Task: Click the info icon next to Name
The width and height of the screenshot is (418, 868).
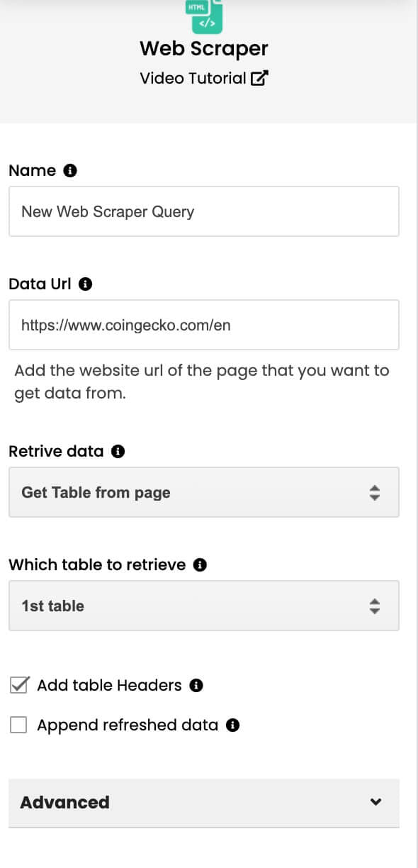Action: click(70, 170)
